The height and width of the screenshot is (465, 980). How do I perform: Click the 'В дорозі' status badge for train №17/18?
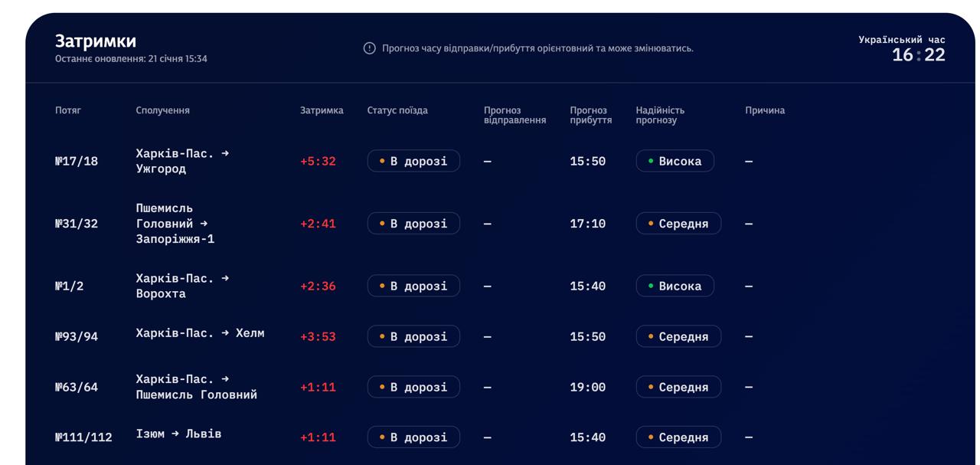pyautogui.click(x=413, y=161)
